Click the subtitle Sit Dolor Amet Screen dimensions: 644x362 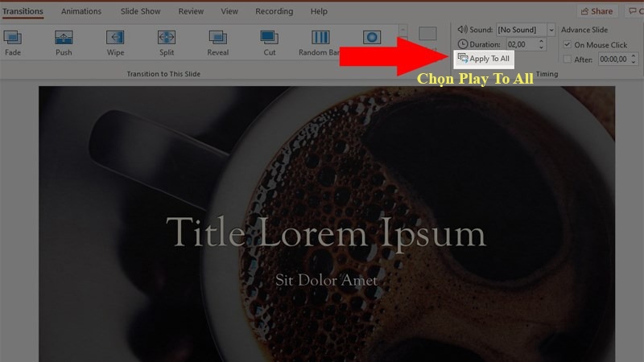pyautogui.click(x=326, y=280)
